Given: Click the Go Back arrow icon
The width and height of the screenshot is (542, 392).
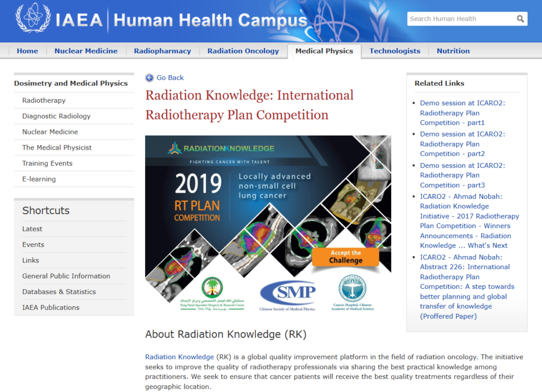Looking at the screenshot, I should [x=150, y=78].
